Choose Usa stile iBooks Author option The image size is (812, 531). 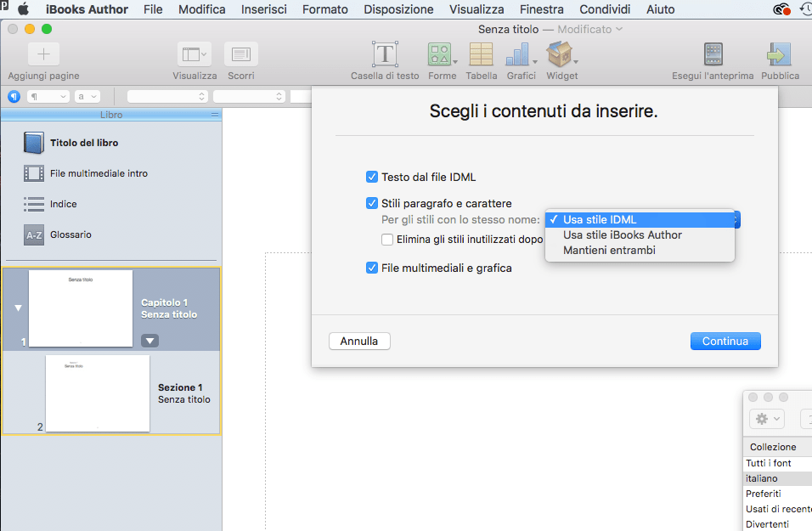640,235
